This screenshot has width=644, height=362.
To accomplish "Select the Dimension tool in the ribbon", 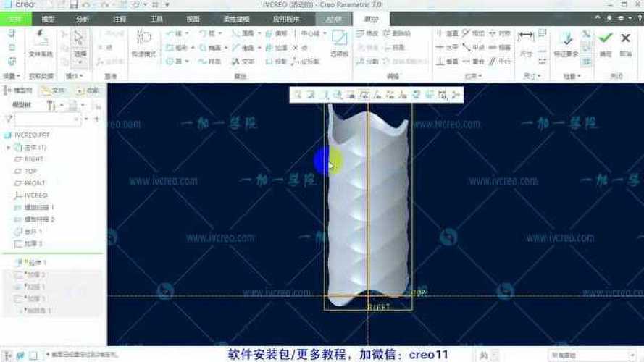I will pos(526,41).
